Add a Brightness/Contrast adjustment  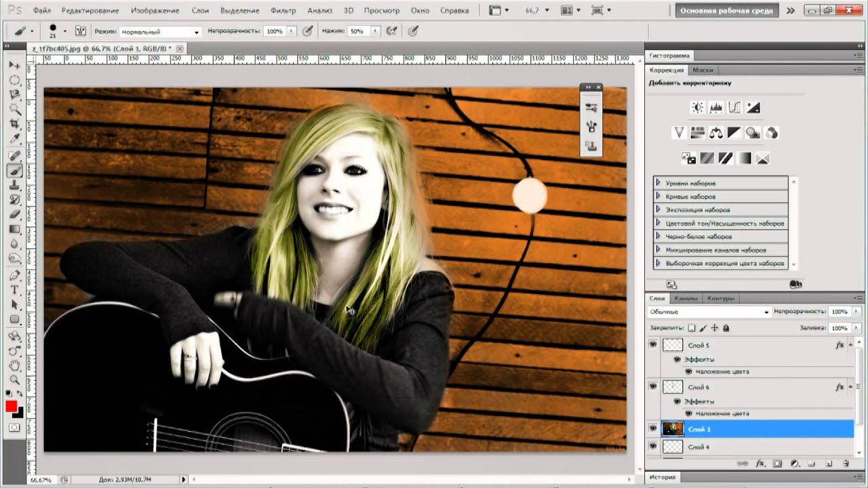coord(697,107)
